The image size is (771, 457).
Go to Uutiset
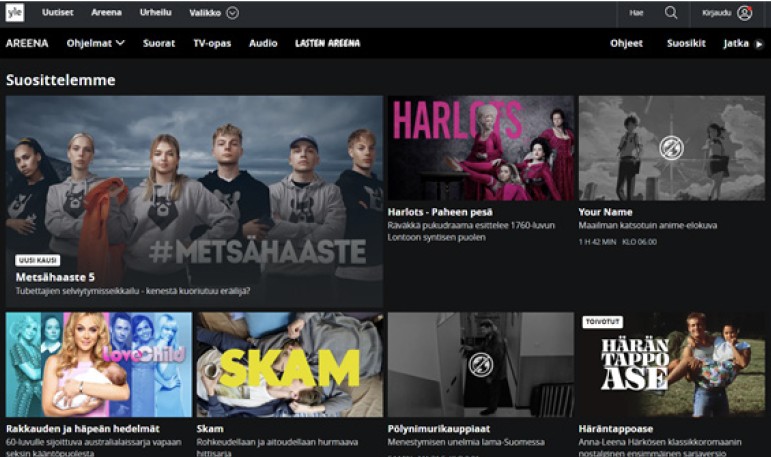coord(58,12)
